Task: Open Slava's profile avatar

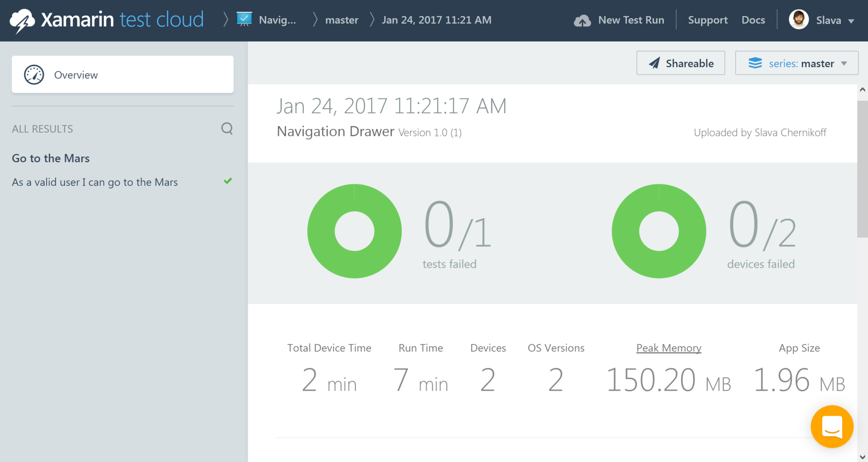Action: click(x=799, y=19)
